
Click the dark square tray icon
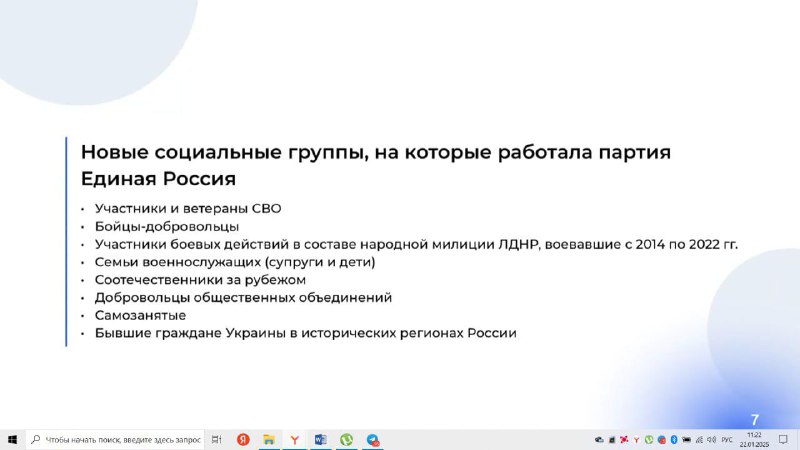click(x=612, y=440)
